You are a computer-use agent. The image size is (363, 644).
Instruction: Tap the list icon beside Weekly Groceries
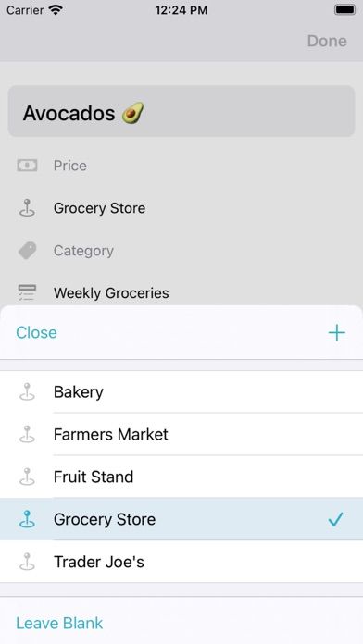[27, 292]
